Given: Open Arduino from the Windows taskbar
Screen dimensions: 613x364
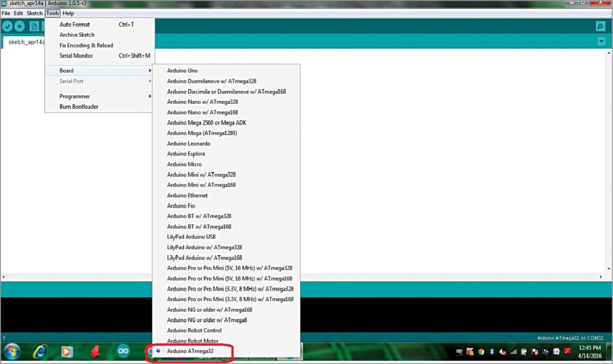Looking at the screenshot, I should (123, 352).
